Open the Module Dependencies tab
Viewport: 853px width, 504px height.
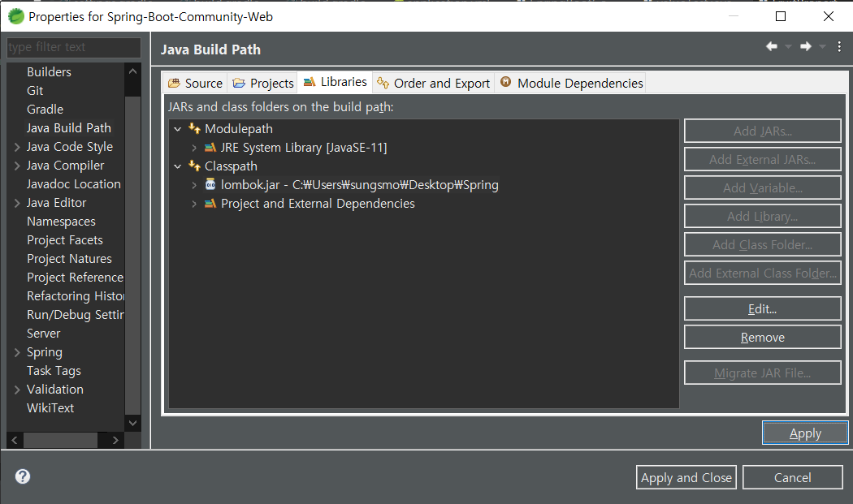570,83
